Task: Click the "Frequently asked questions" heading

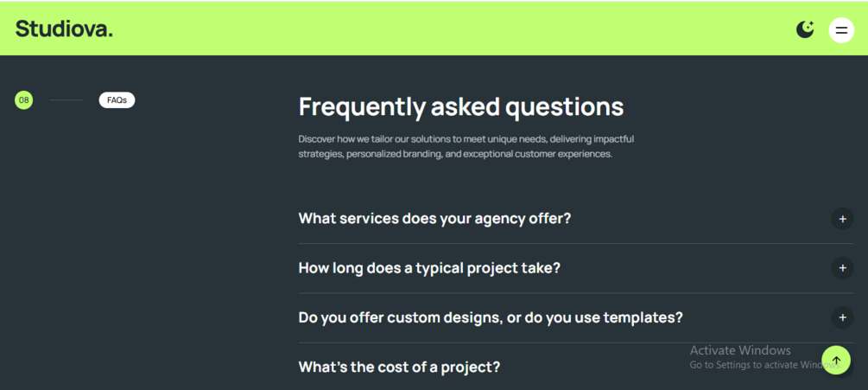Action: pyautogui.click(x=460, y=106)
